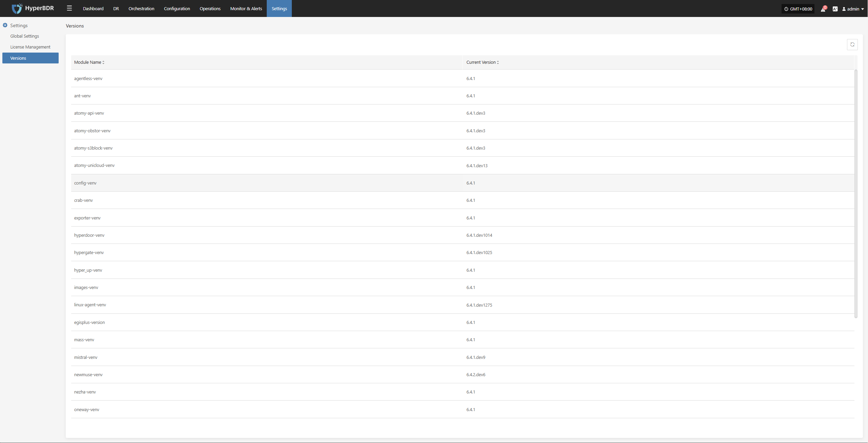Click the atomy-unicloud-venv entry

point(94,165)
